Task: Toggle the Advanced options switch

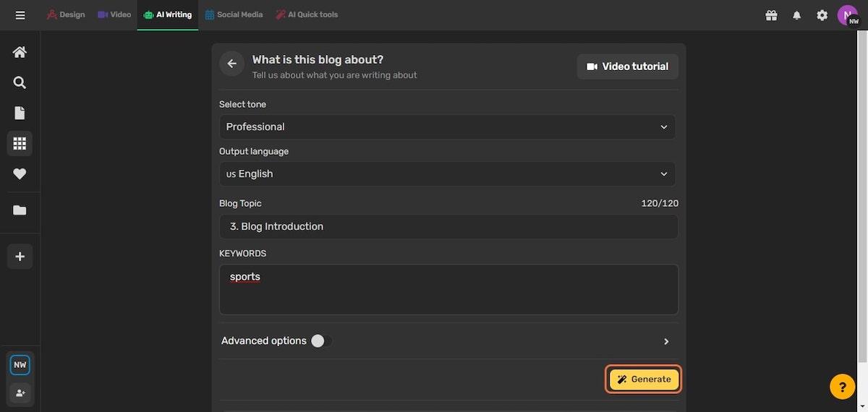Action: (x=321, y=341)
